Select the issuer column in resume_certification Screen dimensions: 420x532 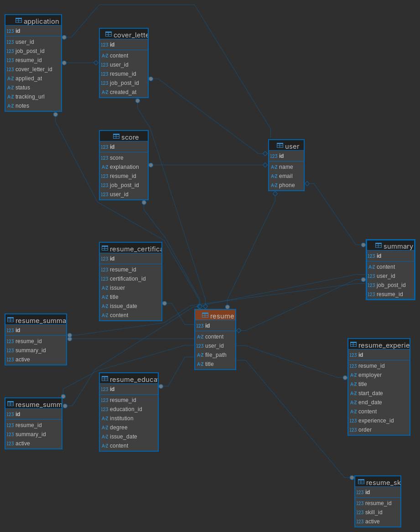pyautogui.click(x=117, y=288)
